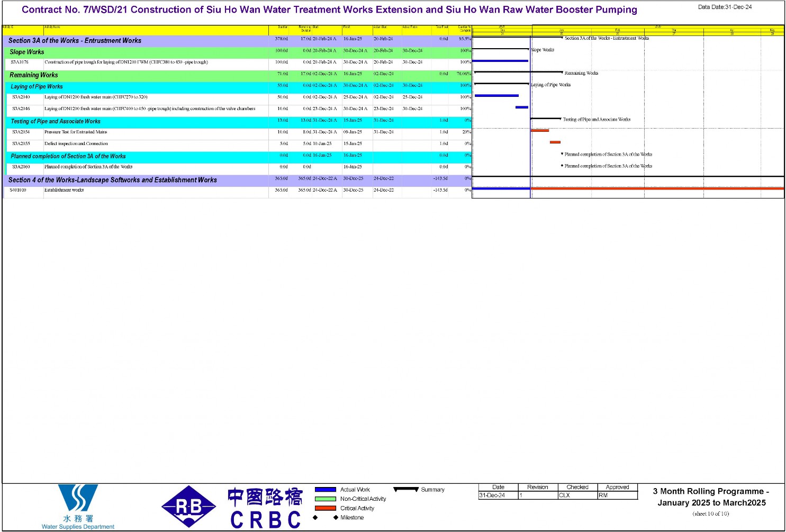
Task: Click the red Critical Activity legend swatch
Action: tap(326, 508)
